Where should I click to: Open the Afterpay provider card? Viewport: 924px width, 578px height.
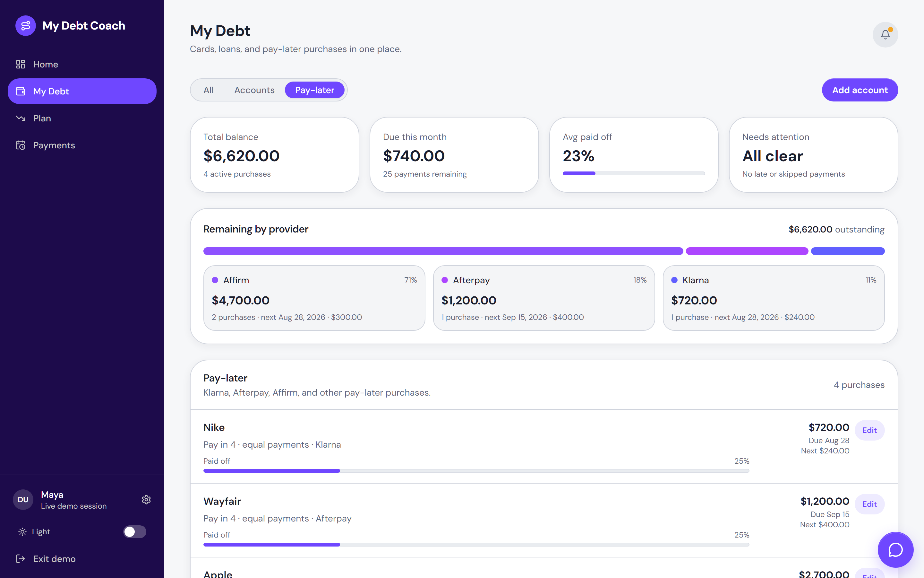(544, 298)
